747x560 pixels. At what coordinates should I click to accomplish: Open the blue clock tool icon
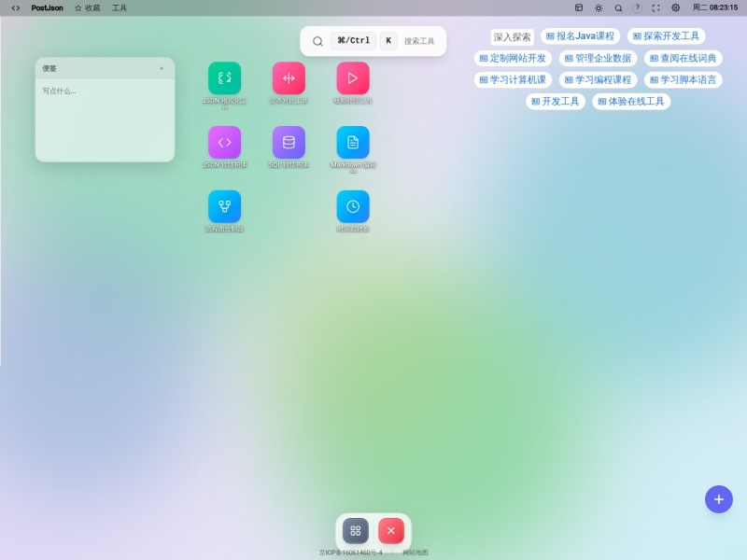pyautogui.click(x=353, y=206)
